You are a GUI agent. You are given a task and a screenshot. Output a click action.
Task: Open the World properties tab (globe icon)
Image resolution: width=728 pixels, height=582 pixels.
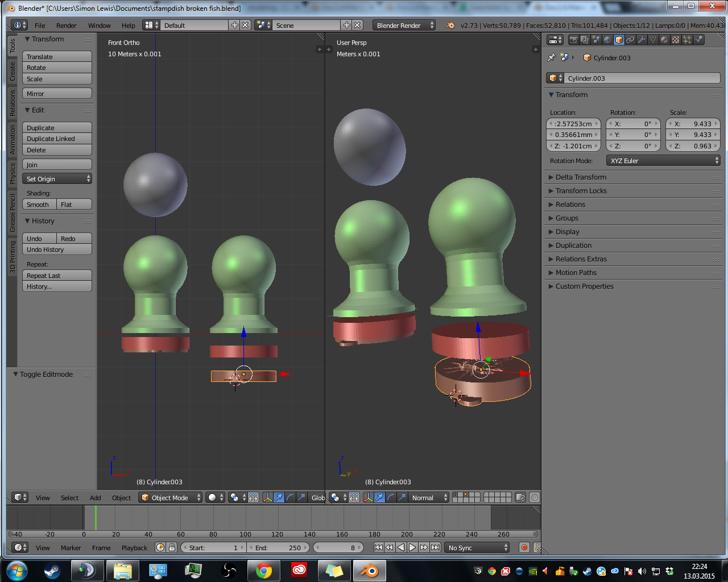click(607, 40)
